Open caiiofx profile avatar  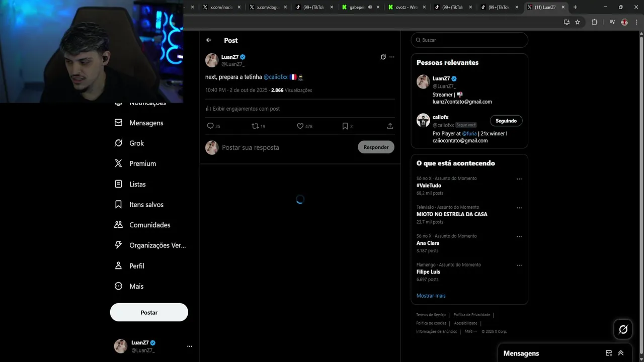coord(423,120)
